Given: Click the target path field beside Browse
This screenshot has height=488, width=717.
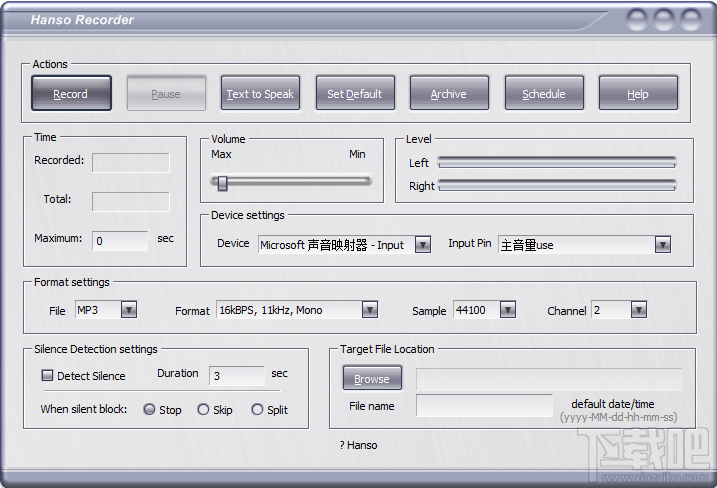Looking at the screenshot, I should [549, 379].
